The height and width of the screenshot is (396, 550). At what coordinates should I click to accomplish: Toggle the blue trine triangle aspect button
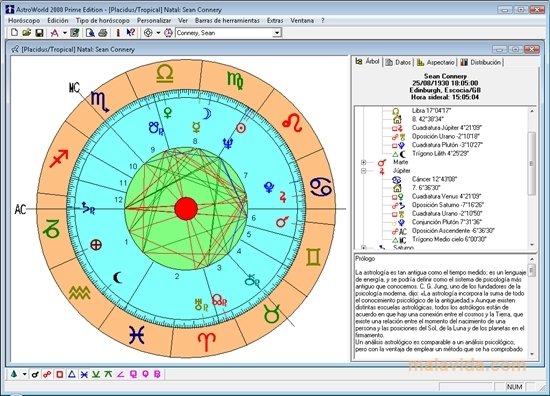point(72,374)
